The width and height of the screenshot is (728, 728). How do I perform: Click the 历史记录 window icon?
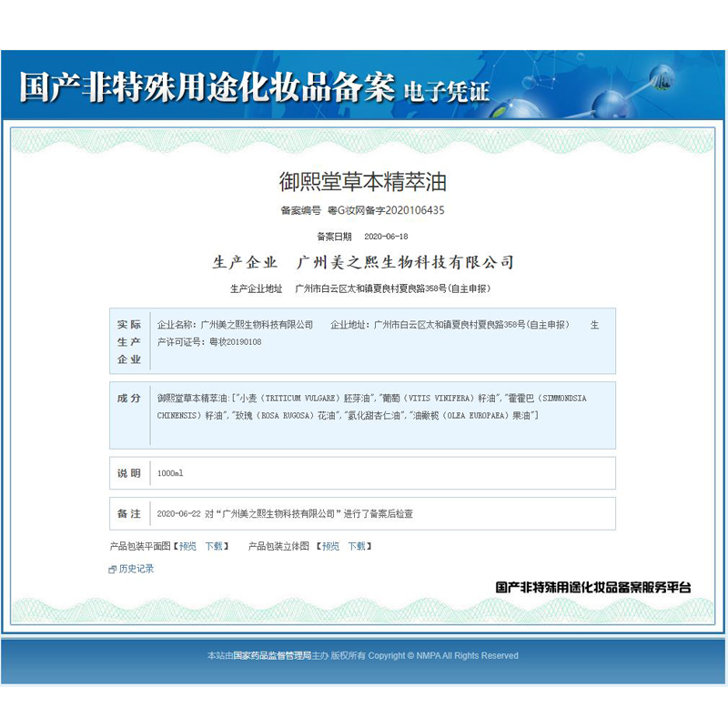click(x=112, y=570)
